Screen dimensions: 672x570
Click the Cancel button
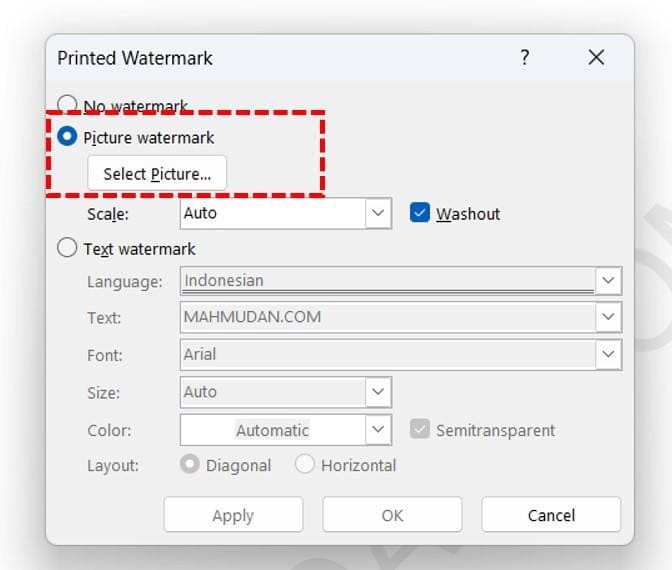coord(551,515)
